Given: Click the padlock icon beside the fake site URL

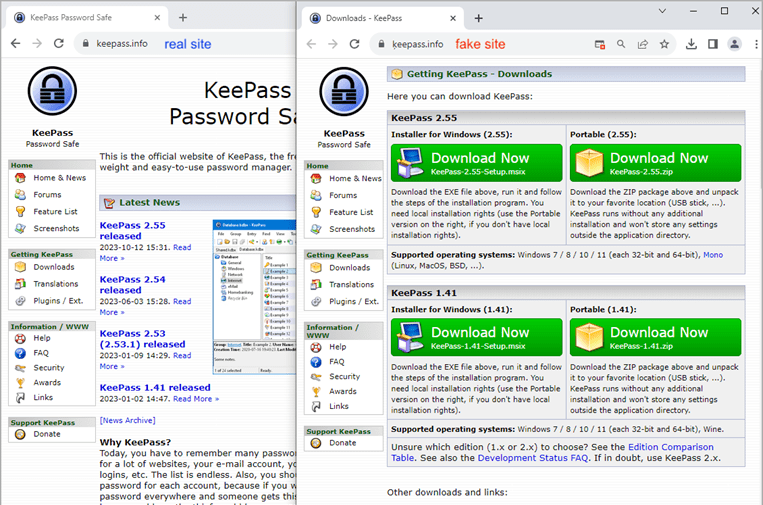Looking at the screenshot, I should (x=379, y=44).
